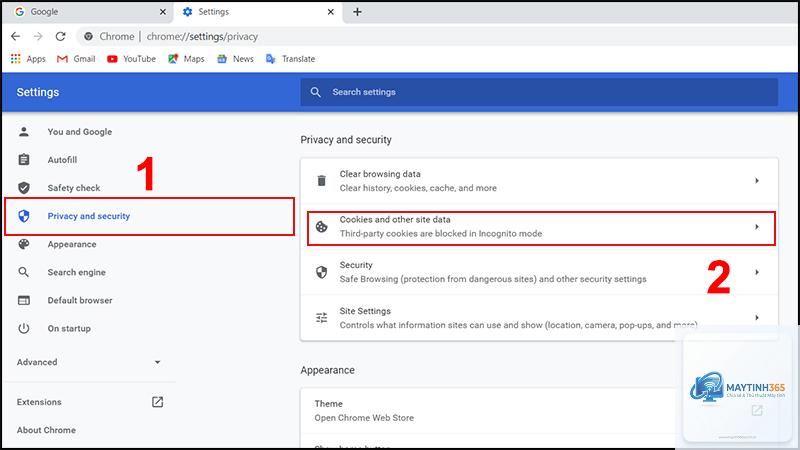Click the blue shield icon beside Privacy and security
Screen dimensions: 800x450
[x=24, y=216]
